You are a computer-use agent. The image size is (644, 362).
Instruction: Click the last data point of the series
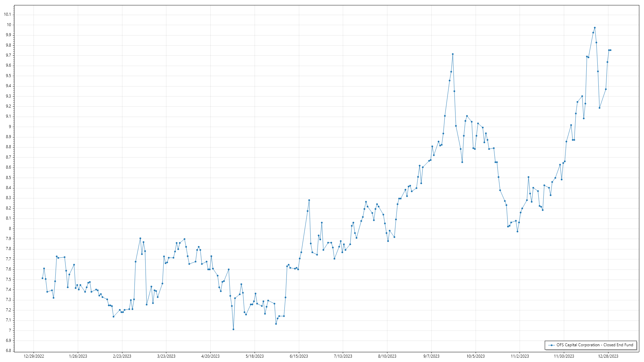(610, 50)
